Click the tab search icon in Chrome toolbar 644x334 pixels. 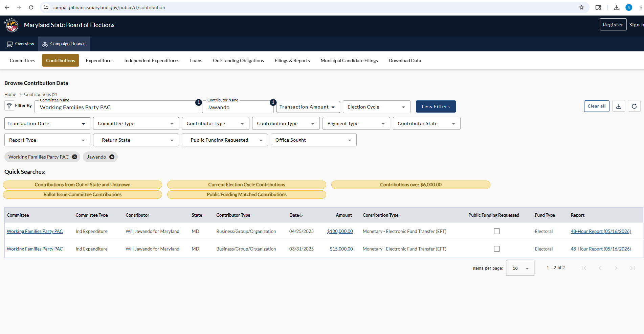point(598,7)
